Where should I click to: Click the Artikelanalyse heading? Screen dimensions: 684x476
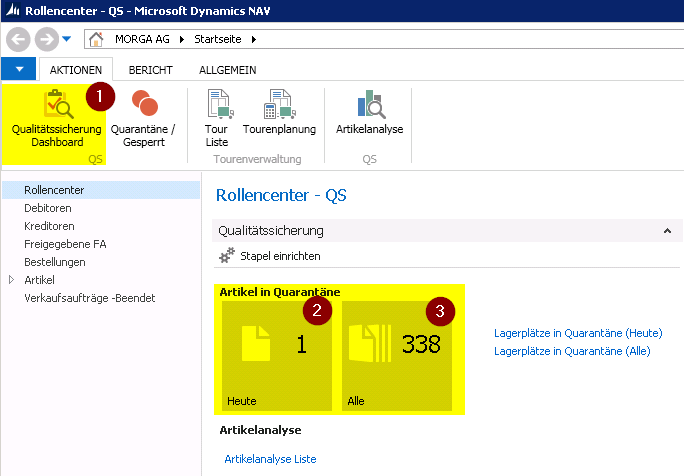pyautogui.click(x=260, y=430)
